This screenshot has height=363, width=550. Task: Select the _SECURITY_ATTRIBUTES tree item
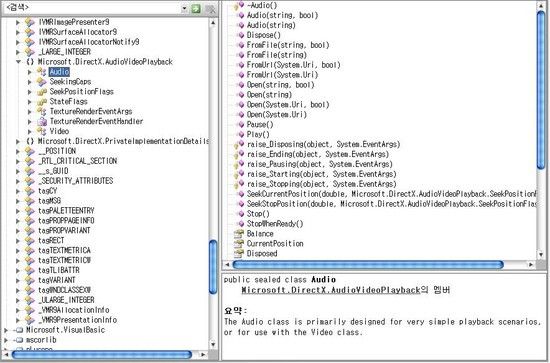tap(75, 181)
